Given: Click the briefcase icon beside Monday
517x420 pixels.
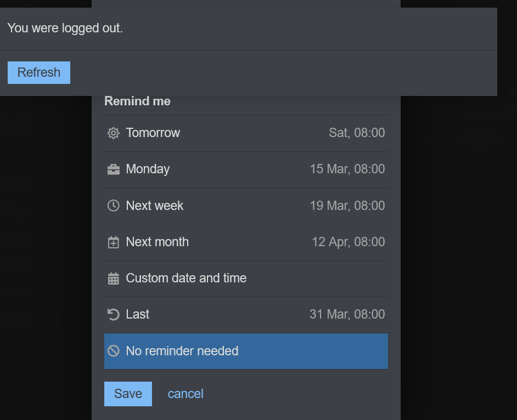Looking at the screenshot, I should point(114,169).
